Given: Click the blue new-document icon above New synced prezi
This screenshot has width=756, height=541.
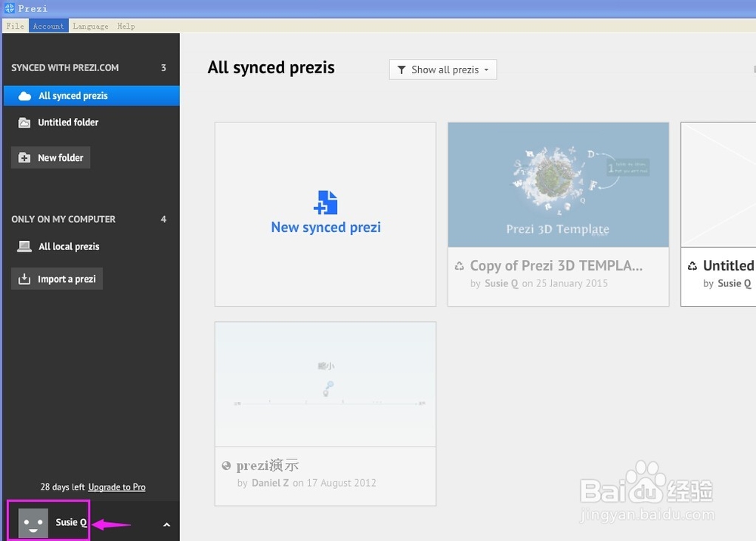Looking at the screenshot, I should coord(325,202).
